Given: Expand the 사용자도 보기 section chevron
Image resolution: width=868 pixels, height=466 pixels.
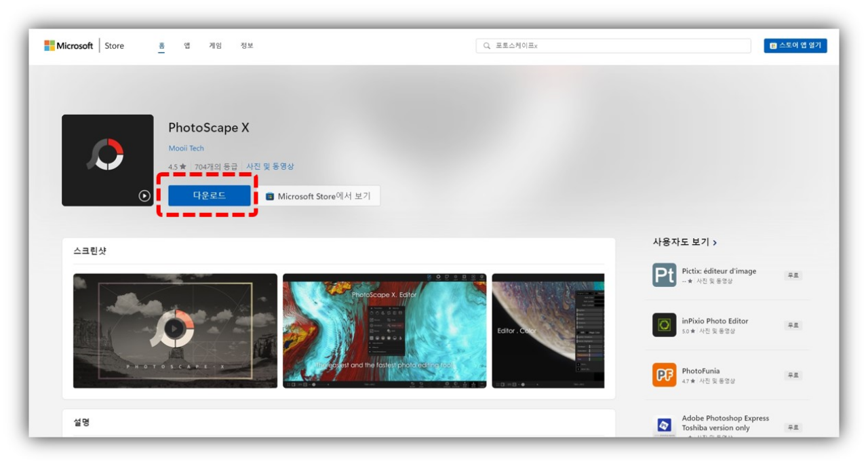Looking at the screenshot, I should (x=715, y=242).
